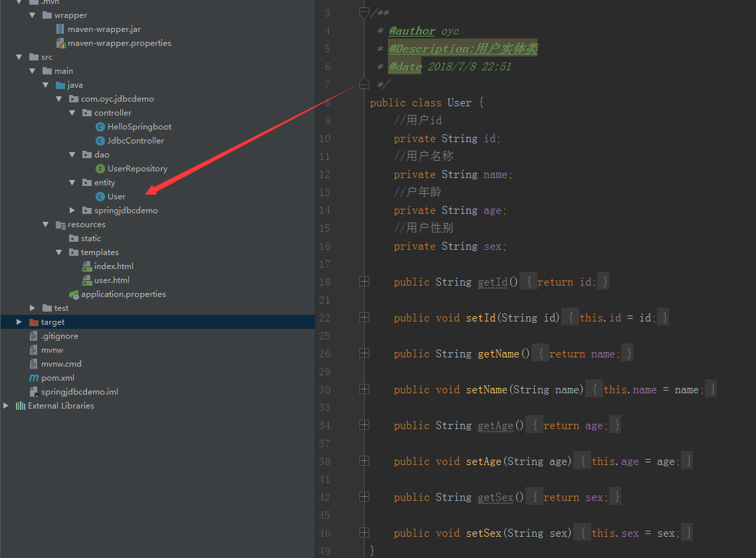Open the springjdbcdemo.iml module file icon
The image size is (756, 558).
pyautogui.click(x=33, y=391)
